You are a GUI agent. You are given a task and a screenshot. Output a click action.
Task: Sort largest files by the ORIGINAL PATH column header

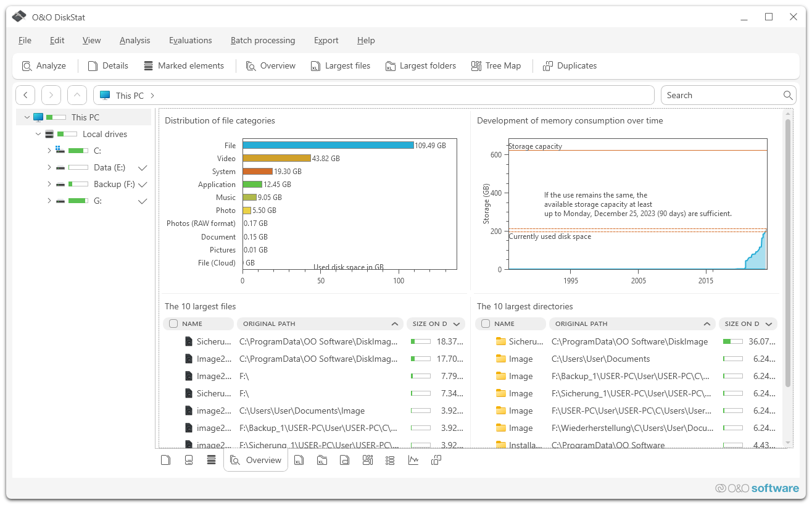click(x=320, y=323)
